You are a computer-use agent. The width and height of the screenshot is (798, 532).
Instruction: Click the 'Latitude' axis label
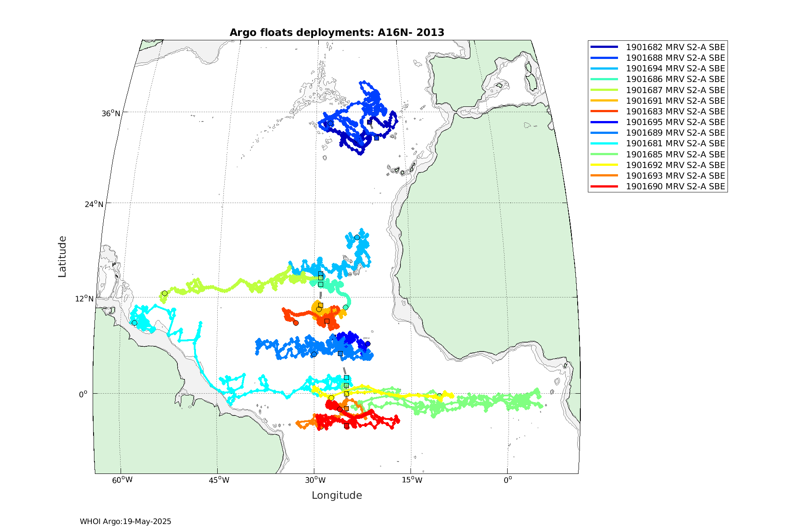[x=62, y=257]
